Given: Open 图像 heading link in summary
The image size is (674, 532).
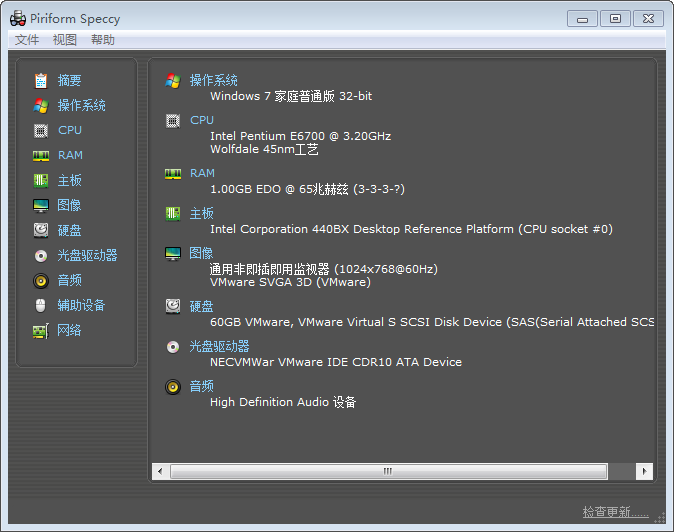Looking at the screenshot, I should [x=201, y=253].
